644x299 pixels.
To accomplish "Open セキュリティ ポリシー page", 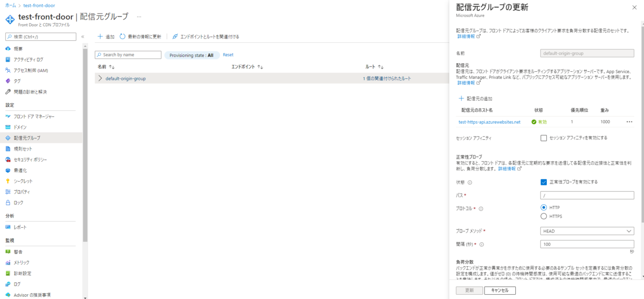I will coord(30,160).
